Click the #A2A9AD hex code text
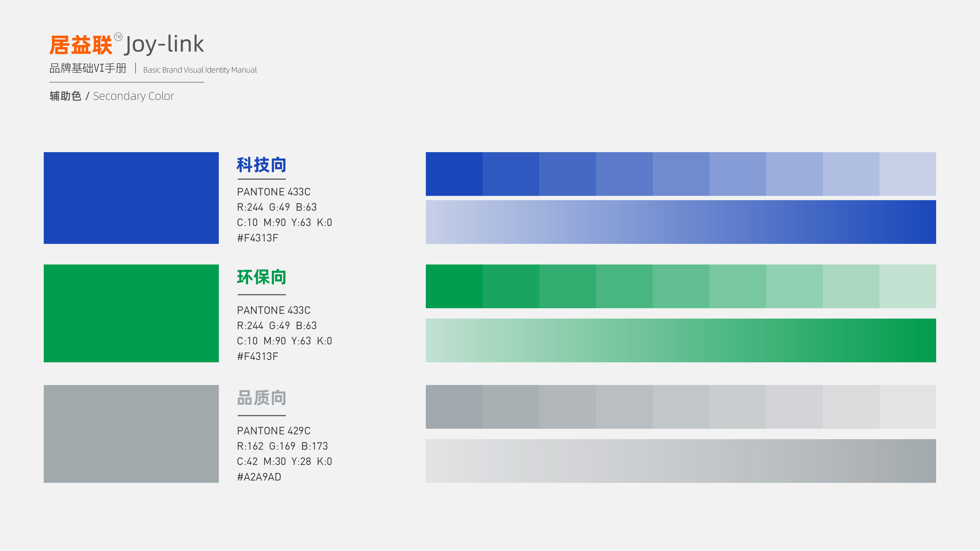 (259, 477)
